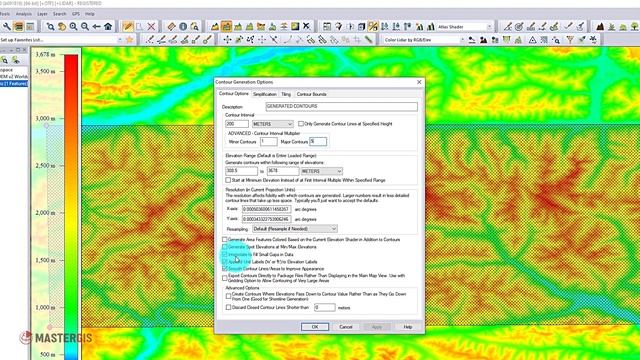Enable Only Generate Contour Lines at Specified Height
This screenshot has height=360, width=640.
301,124
